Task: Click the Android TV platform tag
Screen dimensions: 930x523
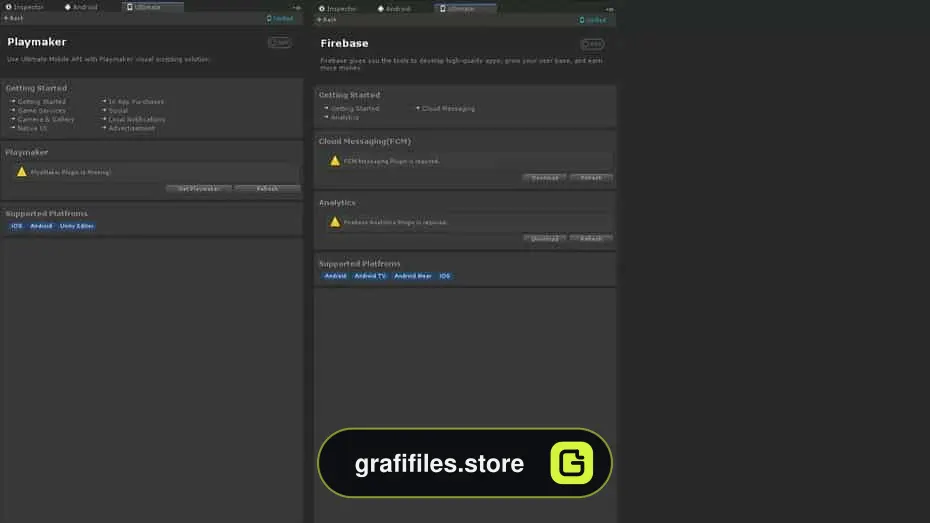Action: click(370, 276)
